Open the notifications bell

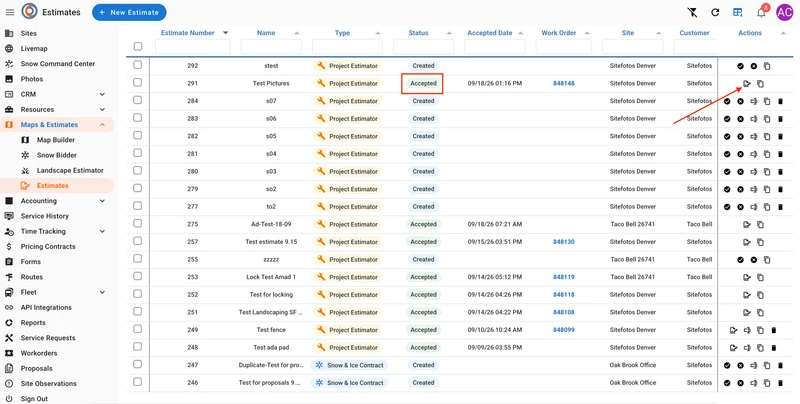[761, 13]
